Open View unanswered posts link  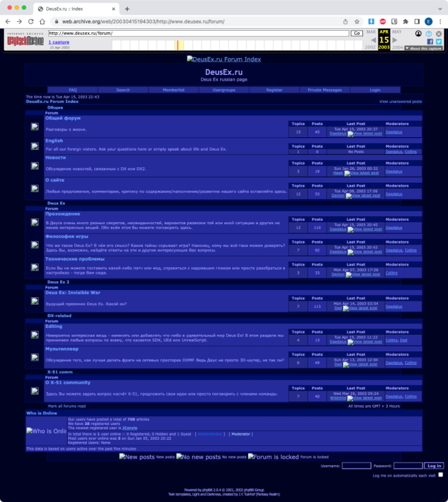click(x=401, y=102)
